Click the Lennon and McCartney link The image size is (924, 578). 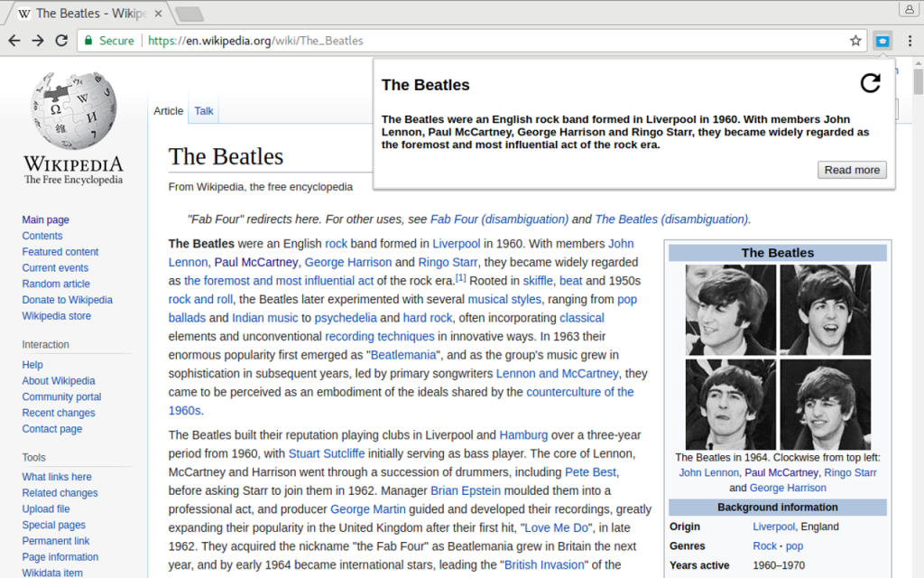point(557,373)
